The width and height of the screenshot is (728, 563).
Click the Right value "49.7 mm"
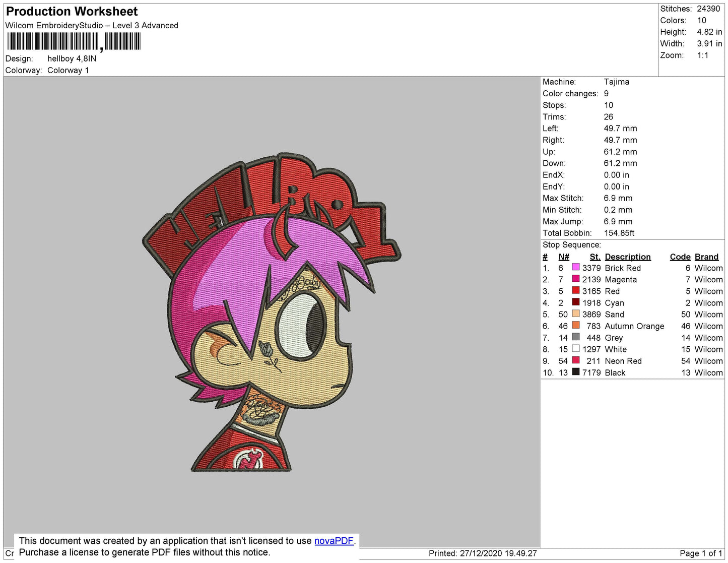[x=620, y=140]
